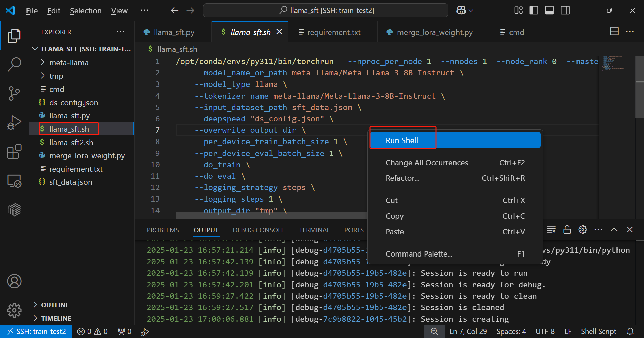Toggle the bottom panel visibility

click(549, 10)
